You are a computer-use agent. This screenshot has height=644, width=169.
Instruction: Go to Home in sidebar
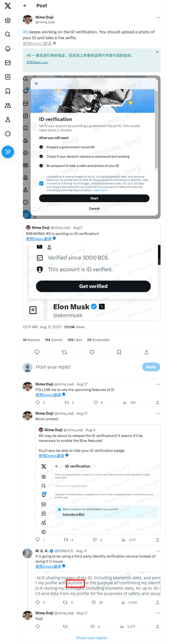pyautogui.click(x=8, y=20)
